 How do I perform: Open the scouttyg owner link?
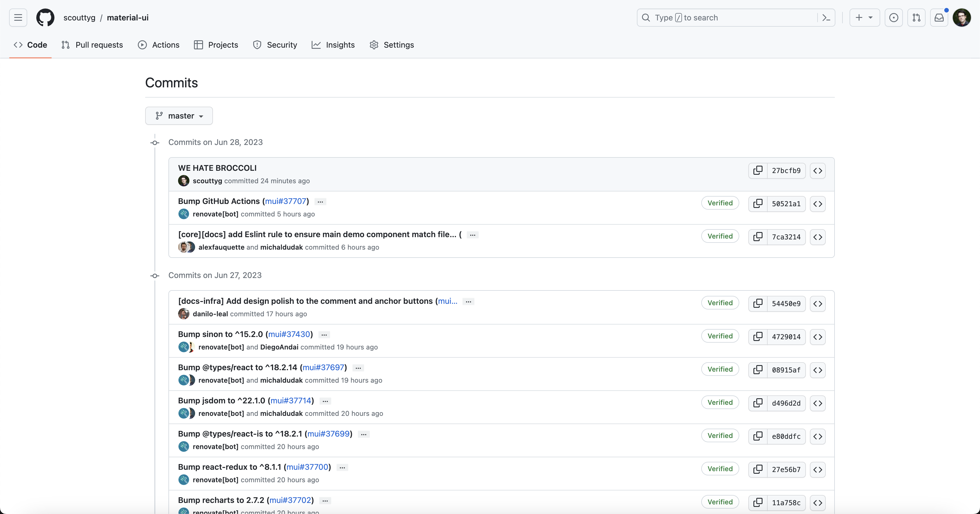(x=79, y=18)
